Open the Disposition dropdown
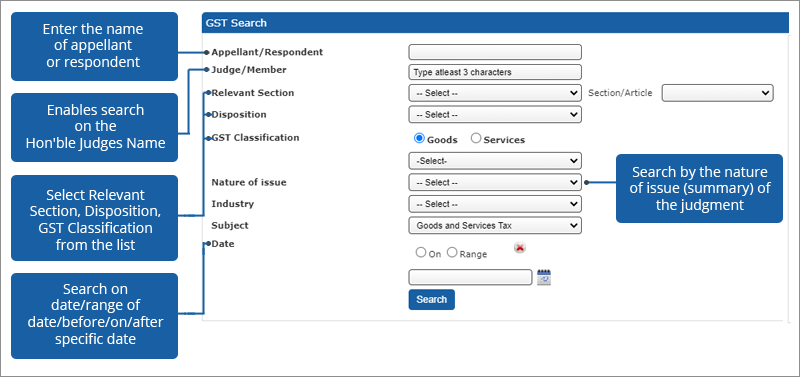 pyautogui.click(x=495, y=115)
